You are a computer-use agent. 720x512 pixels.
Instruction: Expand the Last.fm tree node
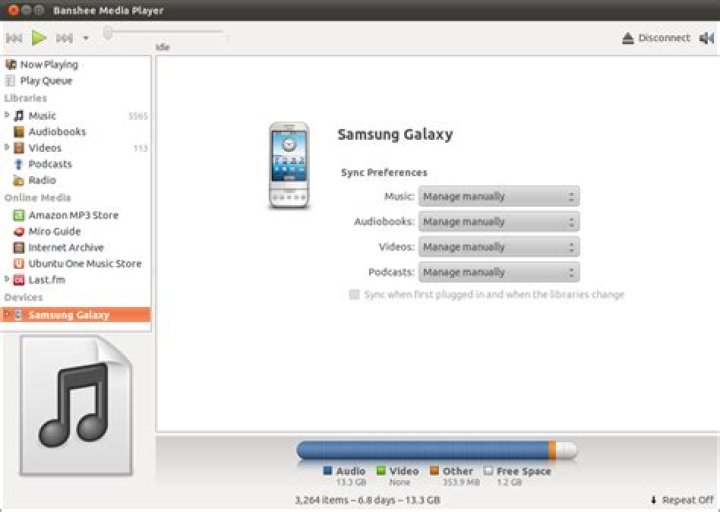[x=7, y=279]
